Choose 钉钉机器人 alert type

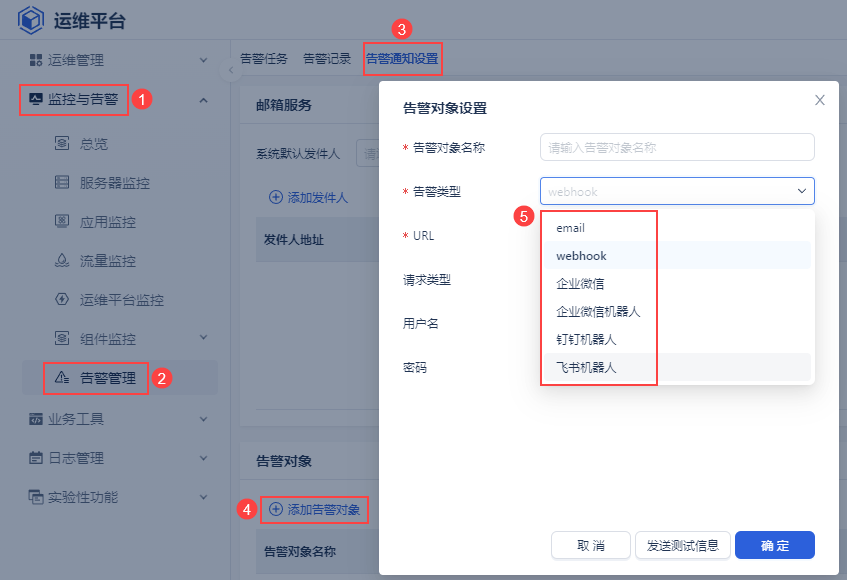[x=677, y=339]
